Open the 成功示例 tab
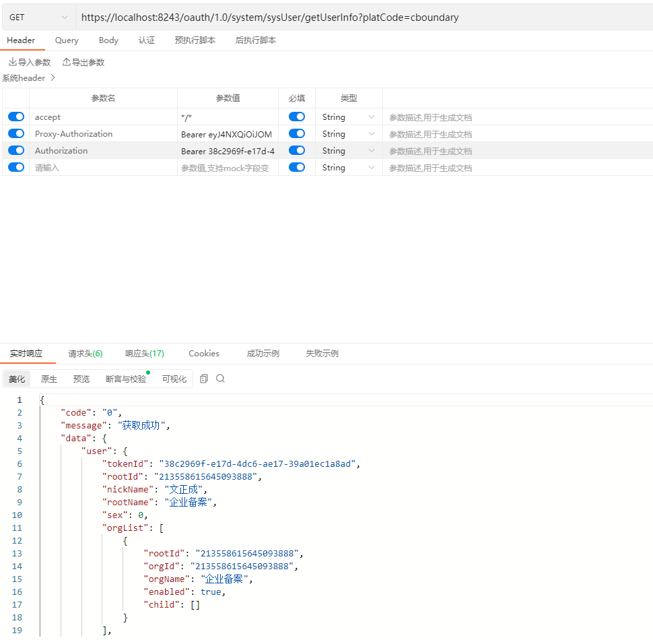The width and height of the screenshot is (653, 644). [263, 354]
